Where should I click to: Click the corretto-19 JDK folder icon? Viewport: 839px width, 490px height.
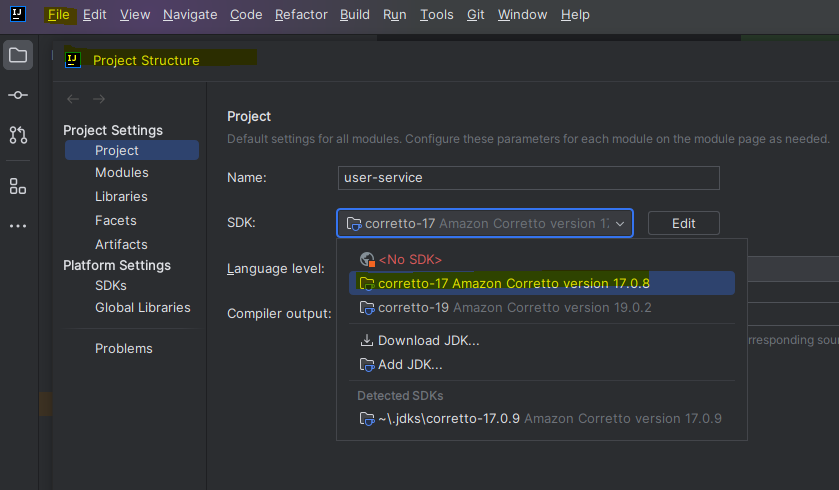tap(367, 308)
